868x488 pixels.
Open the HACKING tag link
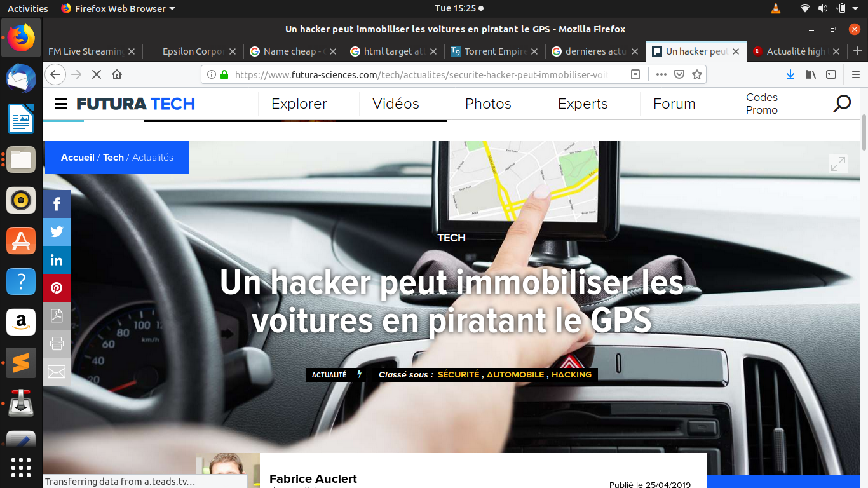click(571, 375)
